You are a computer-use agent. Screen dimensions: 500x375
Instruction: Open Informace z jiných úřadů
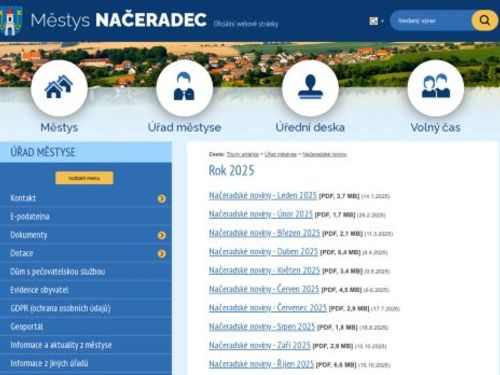[x=49, y=363]
